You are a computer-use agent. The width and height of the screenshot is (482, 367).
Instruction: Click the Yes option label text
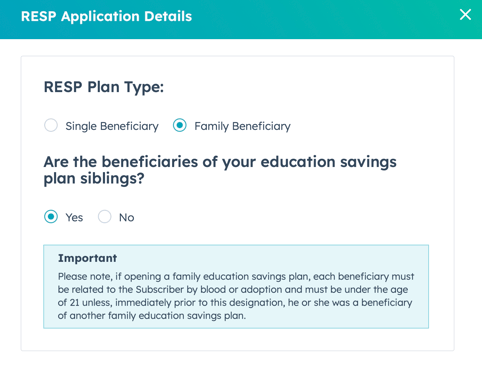tap(74, 218)
